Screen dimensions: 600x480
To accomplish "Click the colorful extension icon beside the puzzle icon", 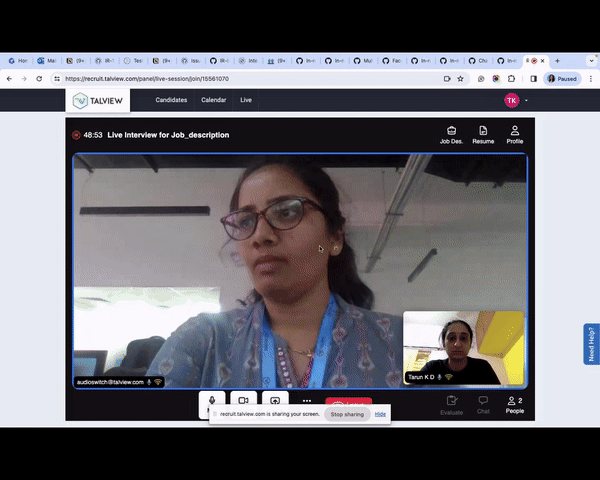I will (x=496, y=78).
